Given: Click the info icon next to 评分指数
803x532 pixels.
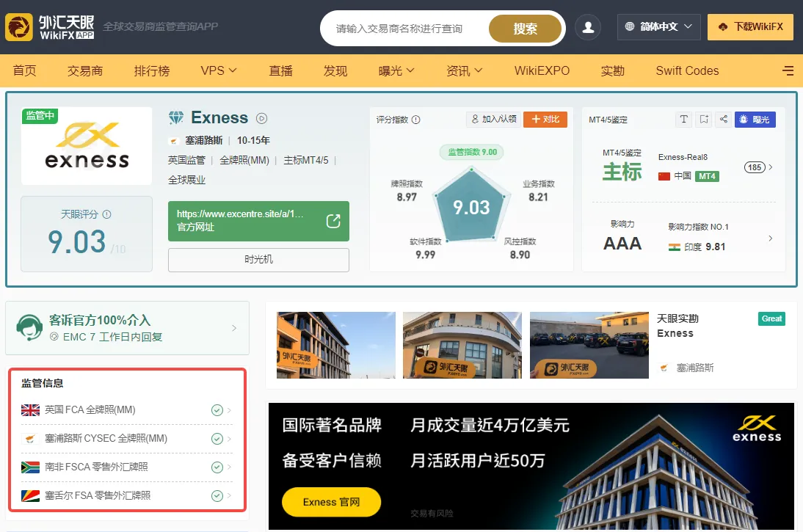Looking at the screenshot, I should [x=416, y=120].
